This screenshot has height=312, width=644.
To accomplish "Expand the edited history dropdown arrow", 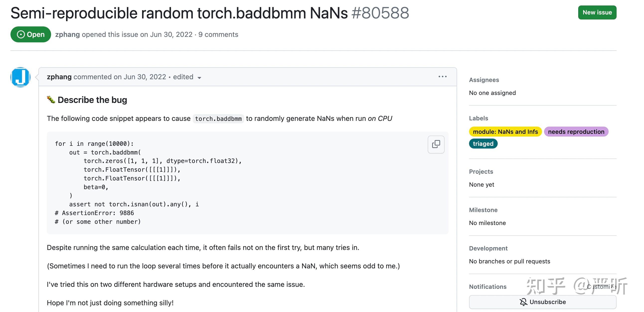I will 199,78.
